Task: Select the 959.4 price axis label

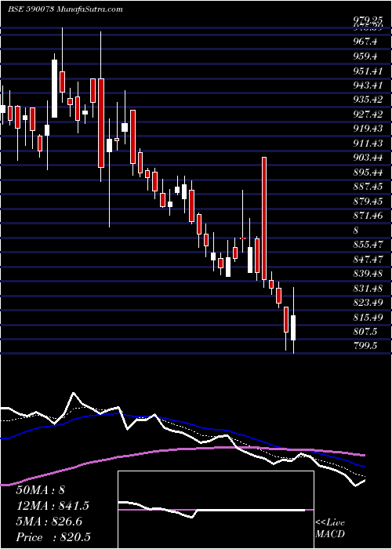Action: pyautogui.click(x=366, y=56)
